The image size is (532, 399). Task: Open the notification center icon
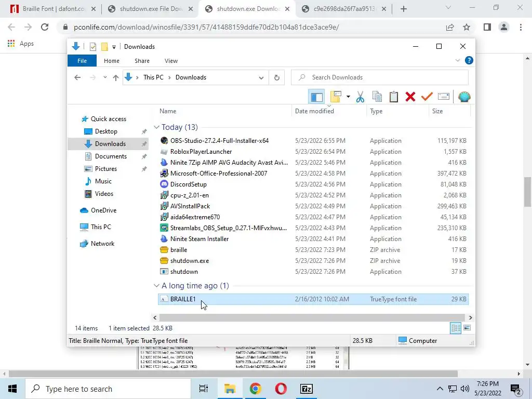click(x=516, y=389)
